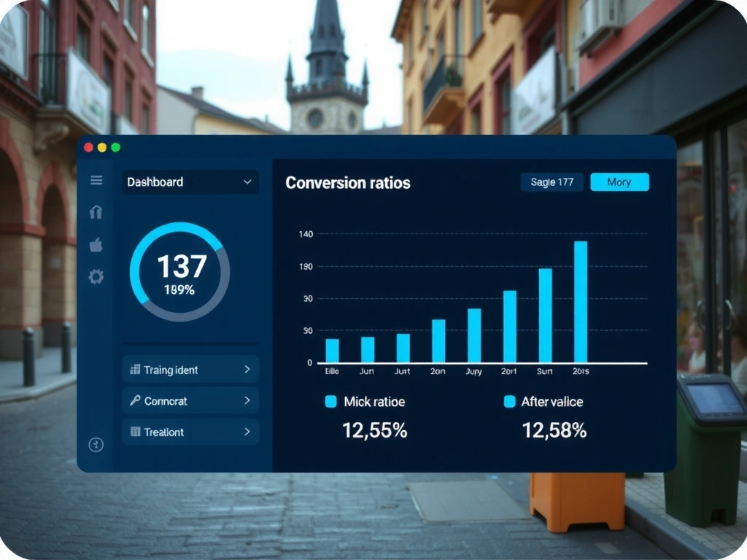Click the apple icon in the sidebar
This screenshot has width=747, height=560.
pos(96,245)
